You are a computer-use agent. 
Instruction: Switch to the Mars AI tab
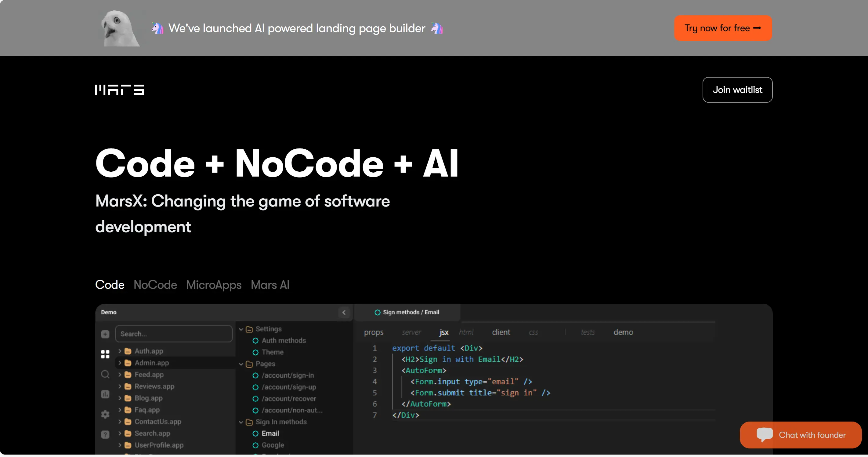270,285
